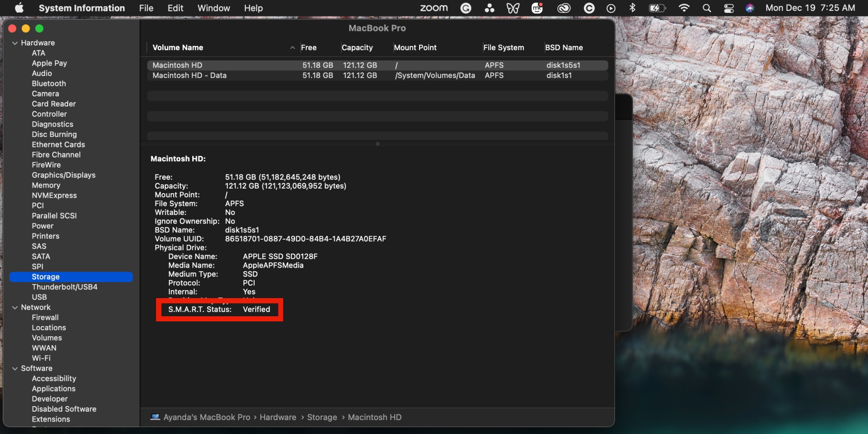
Task: Click the Volume UUID value text
Action: click(x=305, y=239)
